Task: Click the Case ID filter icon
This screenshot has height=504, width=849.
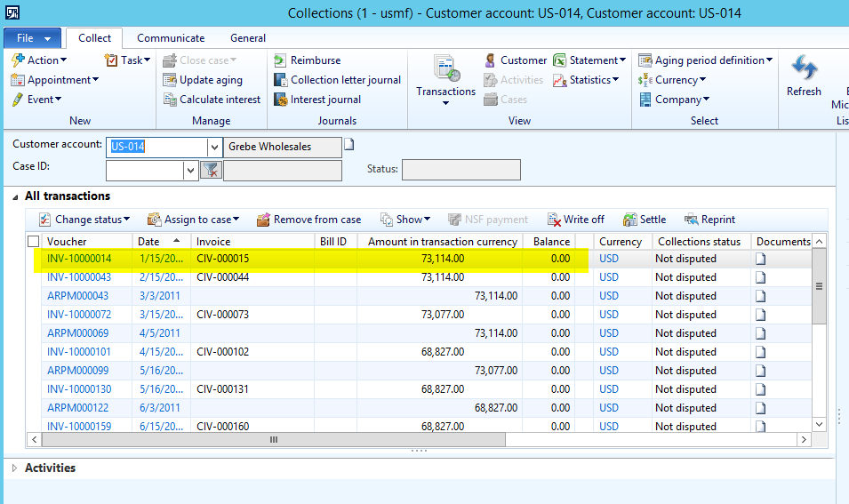Action: click(x=211, y=170)
